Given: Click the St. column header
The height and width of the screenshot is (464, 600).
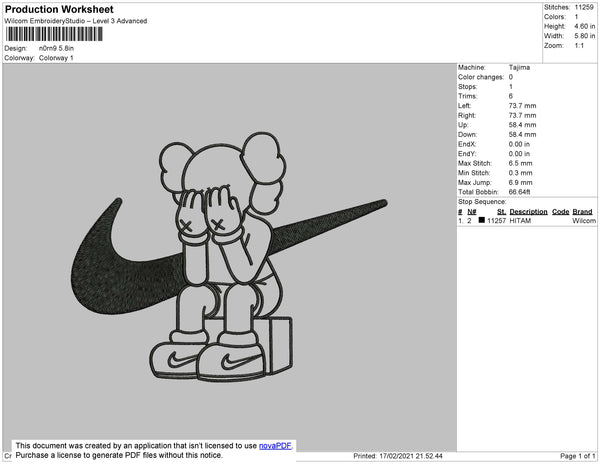Looking at the screenshot, I should pyautogui.click(x=501, y=212).
